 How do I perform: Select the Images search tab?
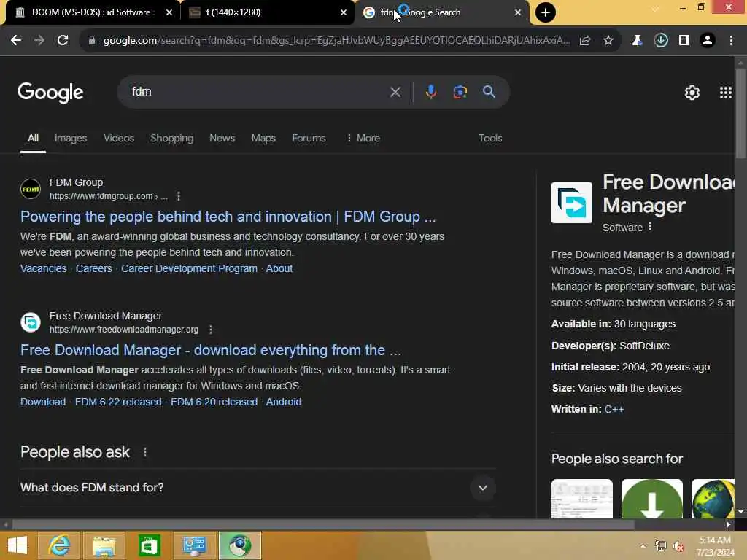(x=71, y=138)
